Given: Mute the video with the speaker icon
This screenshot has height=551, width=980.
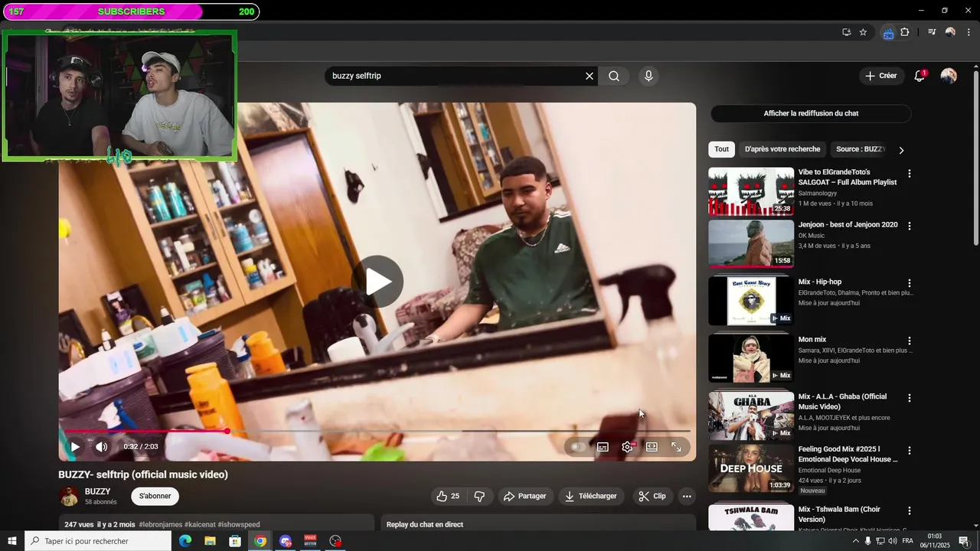Looking at the screenshot, I should pos(101,447).
